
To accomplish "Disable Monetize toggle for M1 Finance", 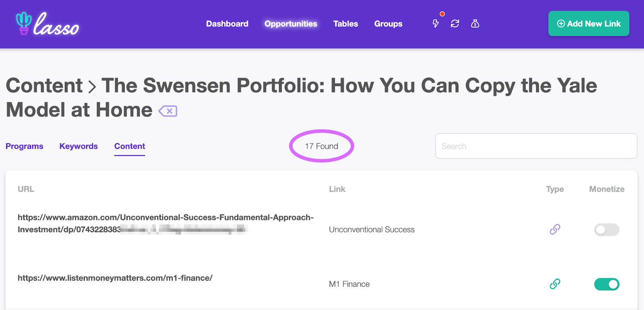I will click(x=607, y=284).
